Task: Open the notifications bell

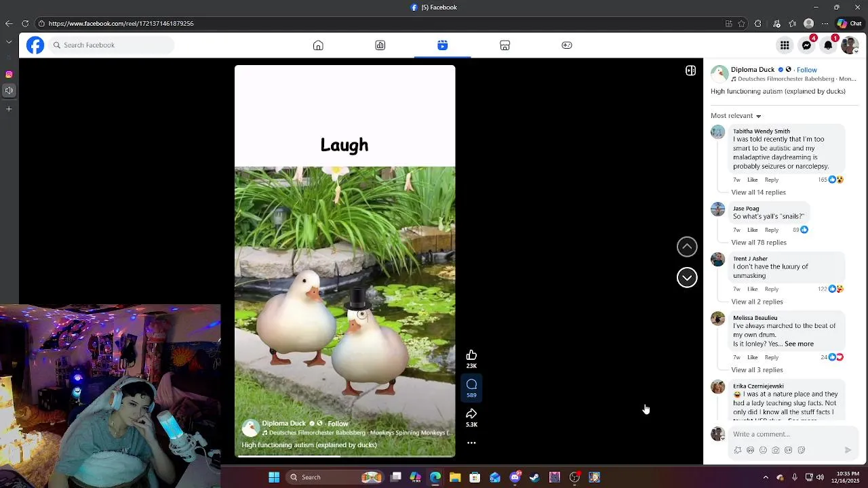Action: coord(828,45)
